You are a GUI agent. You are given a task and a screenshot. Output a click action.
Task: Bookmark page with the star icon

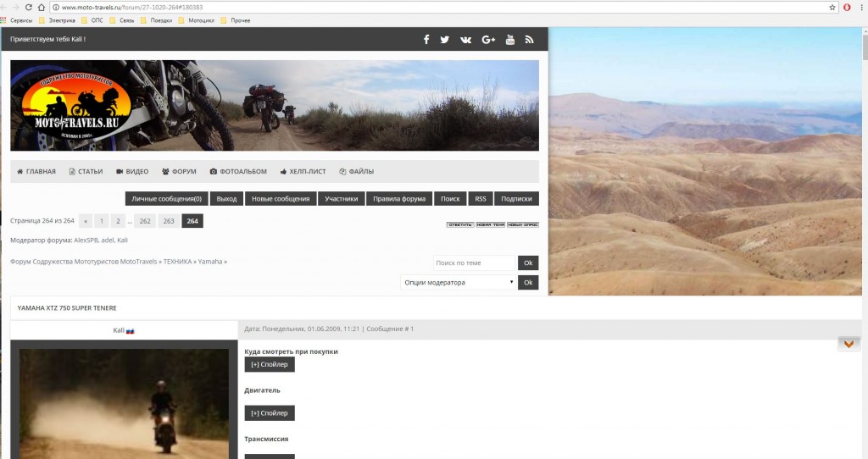click(832, 7)
